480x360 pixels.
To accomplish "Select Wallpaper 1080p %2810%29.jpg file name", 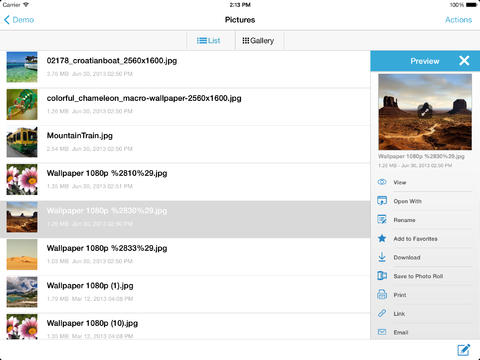I will (x=107, y=173).
